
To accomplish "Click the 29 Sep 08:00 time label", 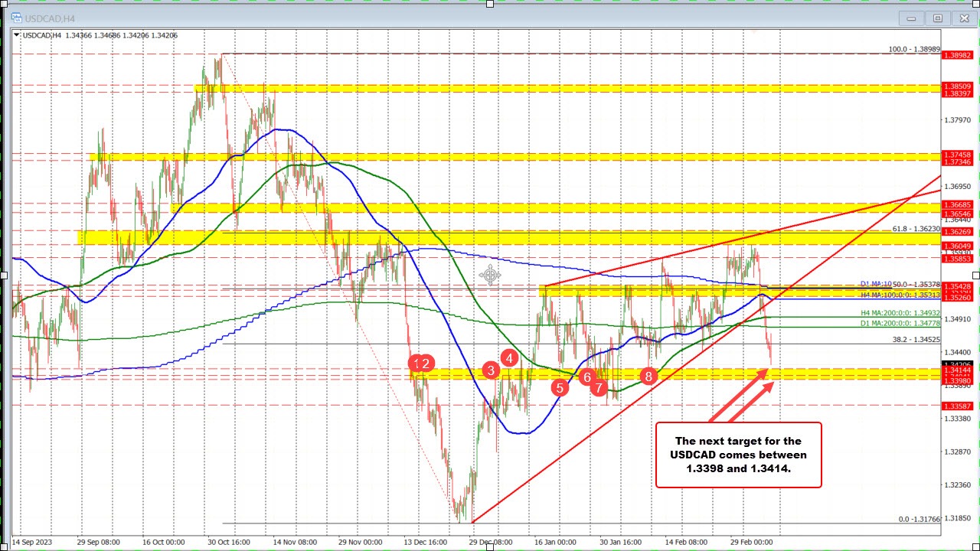I will click(x=98, y=540).
